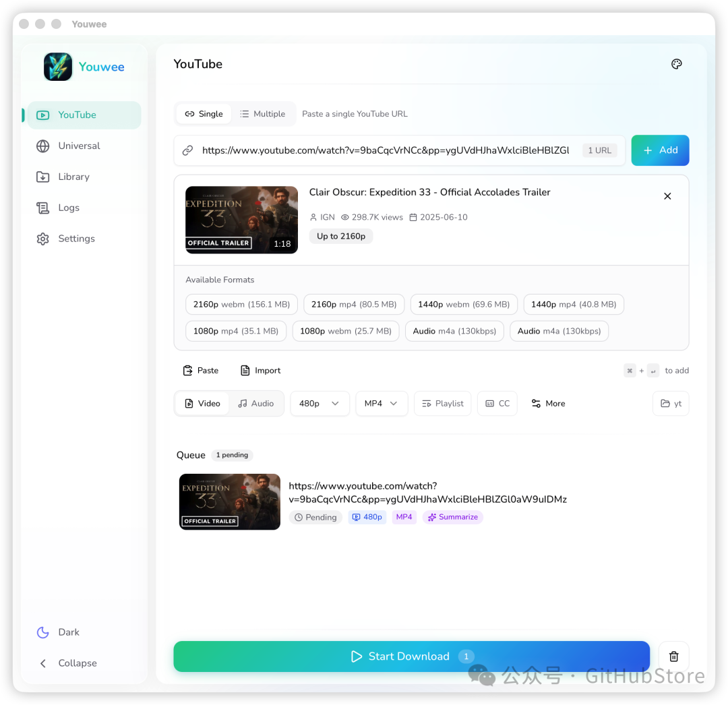
Task: Click the link icon in URL field
Action: (x=187, y=150)
